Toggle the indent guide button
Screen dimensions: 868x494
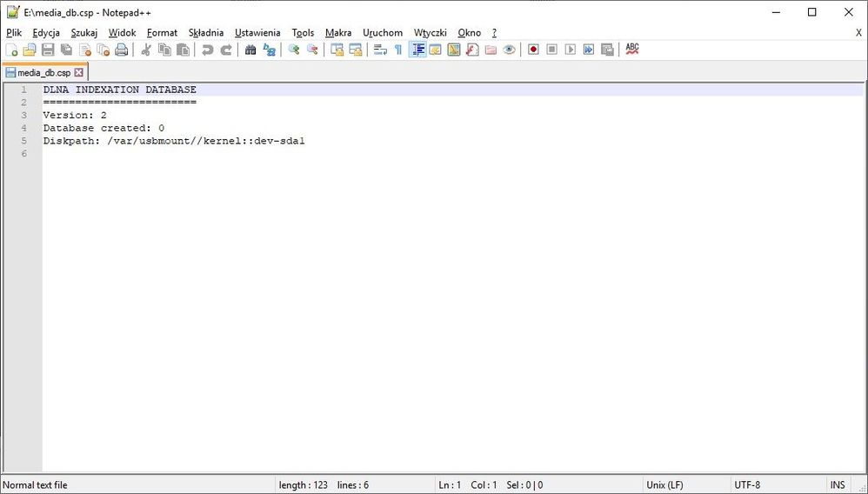417,50
